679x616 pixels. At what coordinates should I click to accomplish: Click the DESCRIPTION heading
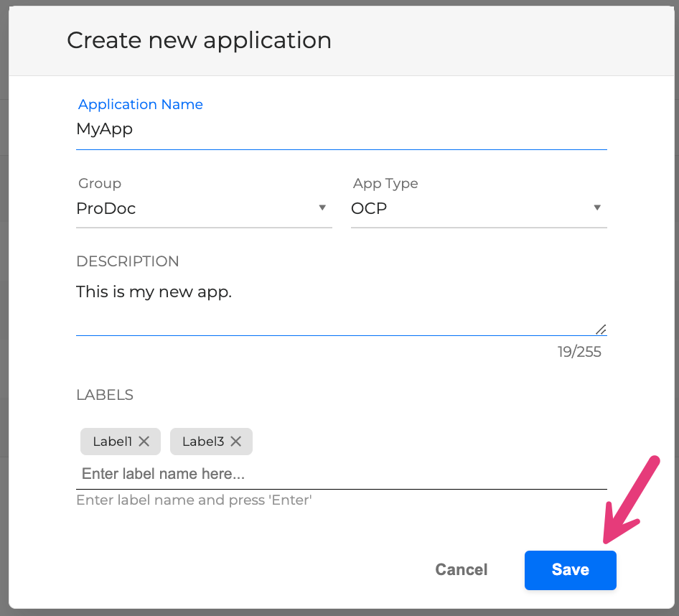tap(128, 261)
